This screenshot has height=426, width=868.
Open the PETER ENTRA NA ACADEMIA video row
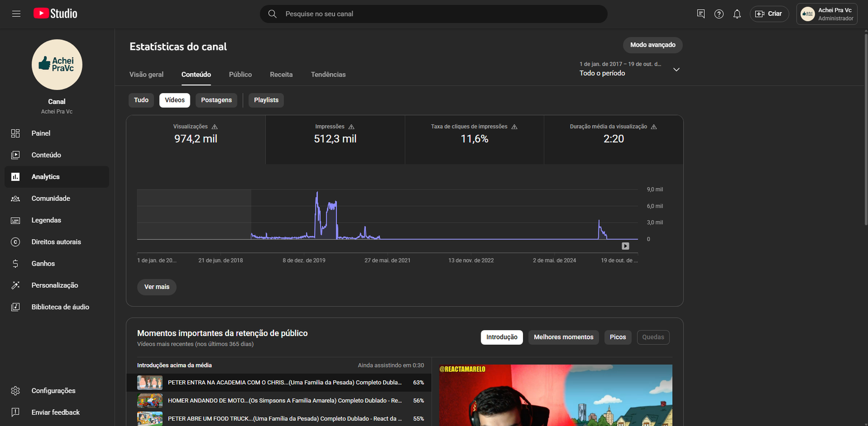(279, 383)
